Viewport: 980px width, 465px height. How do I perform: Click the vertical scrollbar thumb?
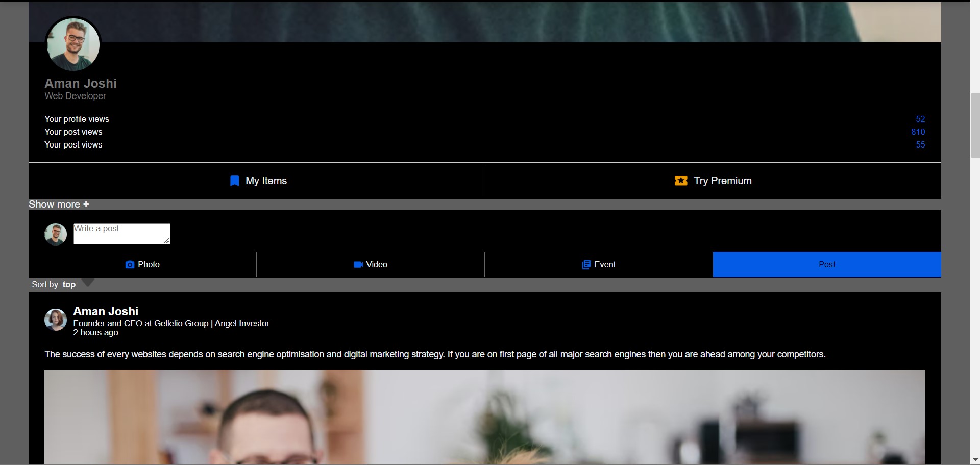click(975, 126)
